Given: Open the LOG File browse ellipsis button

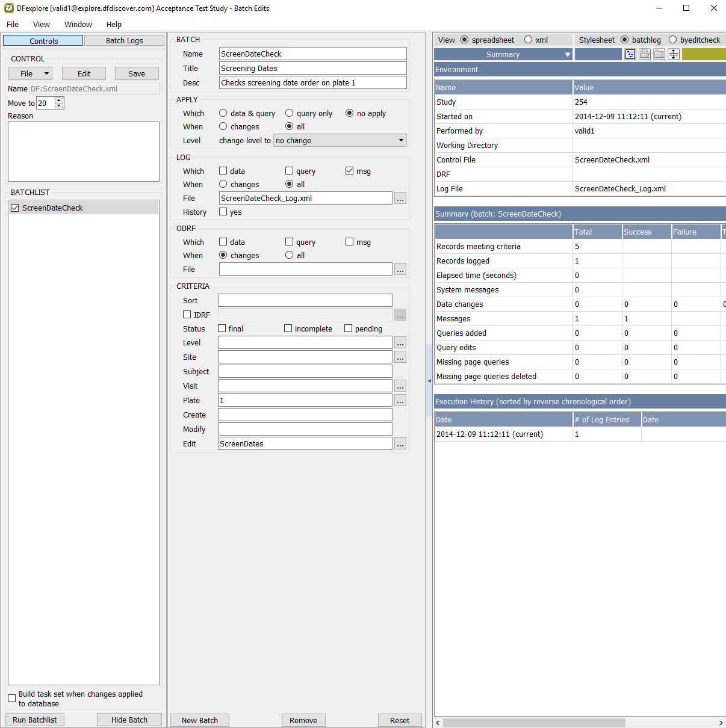Looking at the screenshot, I should pyautogui.click(x=400, y=199).
